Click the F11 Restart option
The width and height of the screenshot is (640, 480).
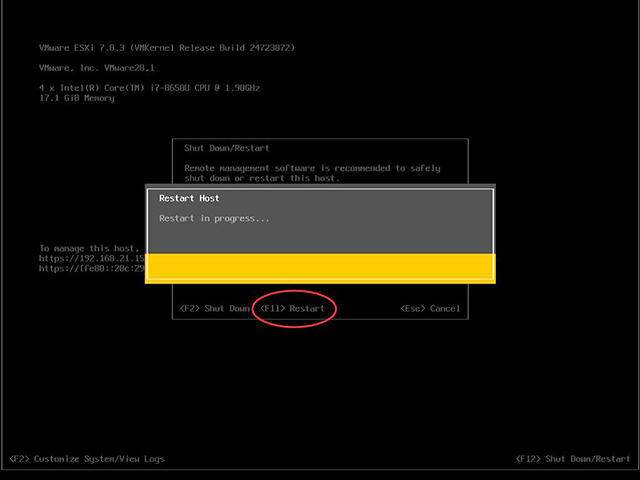[x=292, y=309]
